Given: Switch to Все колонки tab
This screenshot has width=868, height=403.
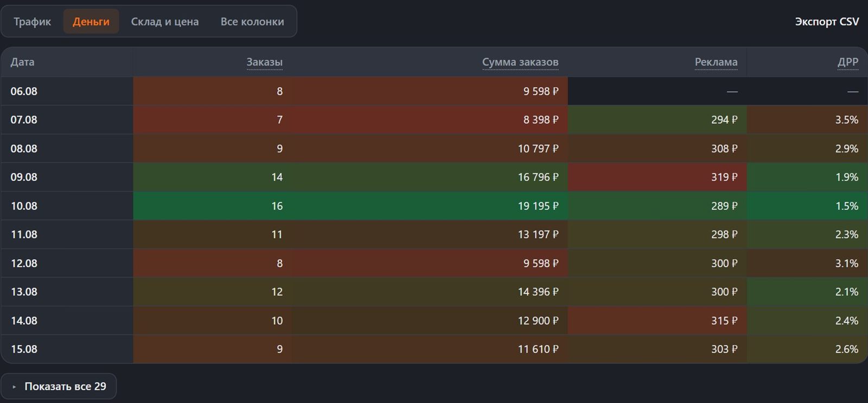Looking at the screenshot, I should (252, 22).
